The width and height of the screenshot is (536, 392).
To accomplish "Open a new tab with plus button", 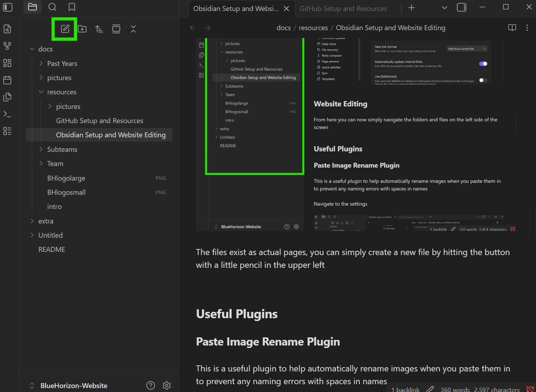I will [x=411, y=7].
